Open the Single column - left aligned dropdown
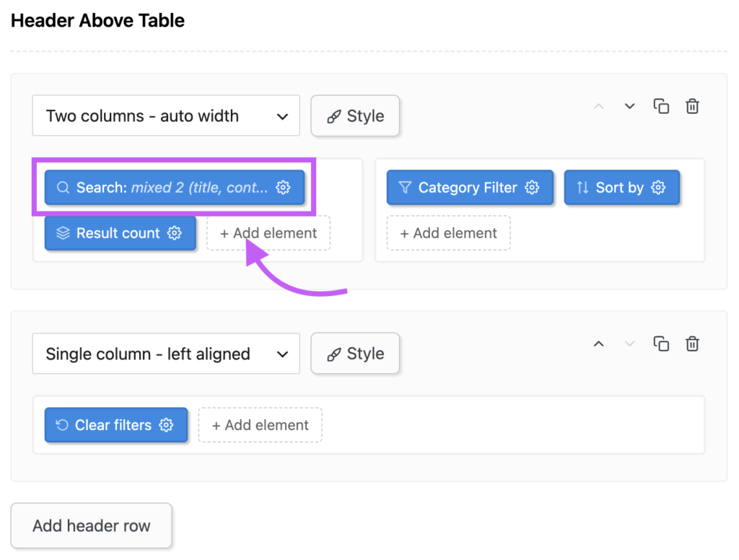 [x=166, y=354]
